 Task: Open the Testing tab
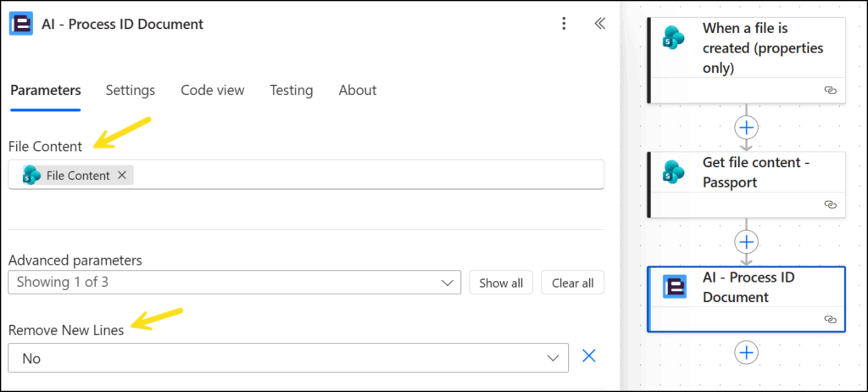click(x=291, y=90)
